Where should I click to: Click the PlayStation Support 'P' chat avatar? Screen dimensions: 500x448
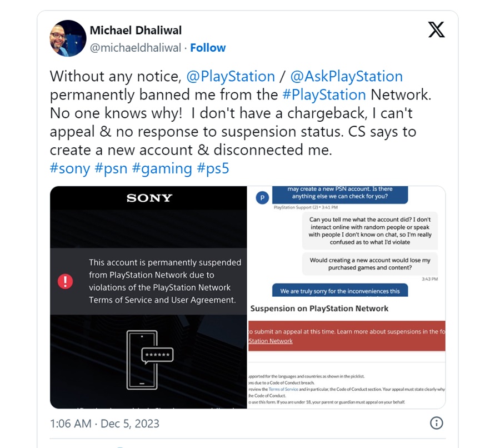point(262,198)
